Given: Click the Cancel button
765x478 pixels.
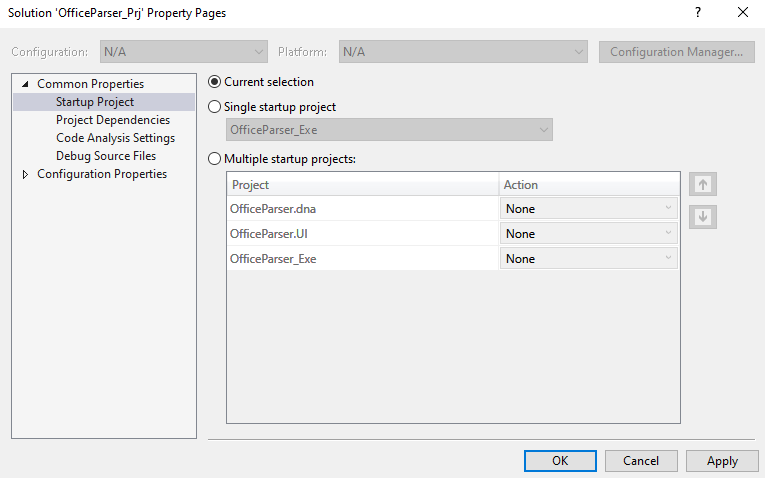Looking at the screenshot, I should pos(641,461).
